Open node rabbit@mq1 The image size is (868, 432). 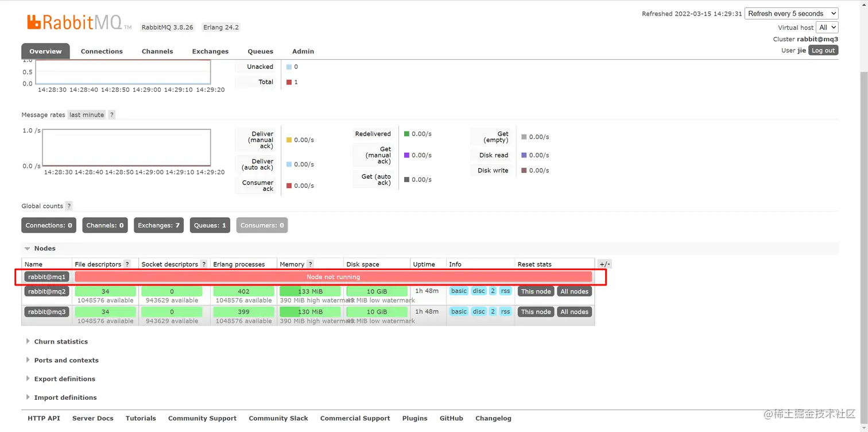(46, 277)
